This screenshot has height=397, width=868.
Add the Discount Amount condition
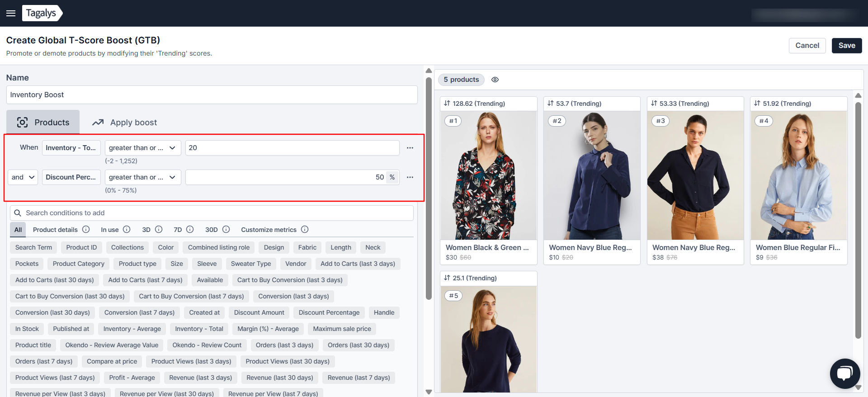pos(259,312)
